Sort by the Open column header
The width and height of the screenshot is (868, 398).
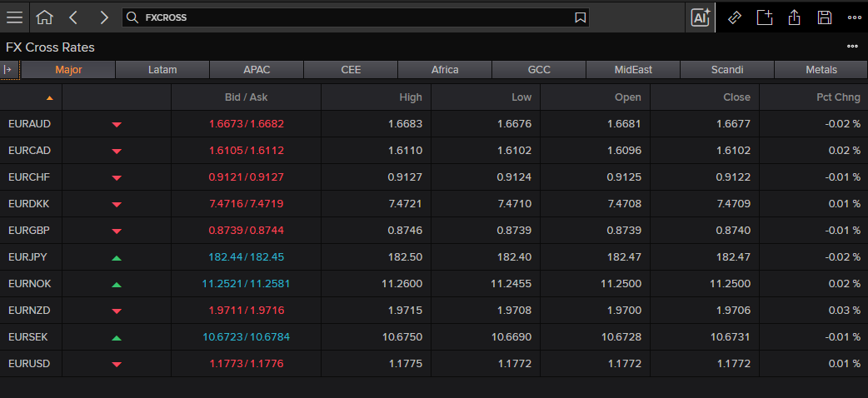coord(596,97)
